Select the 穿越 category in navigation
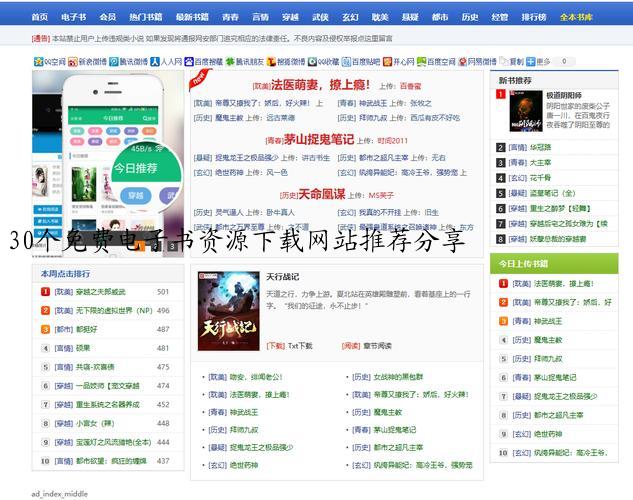The image size is (633, 500). (x=290, y=17)
